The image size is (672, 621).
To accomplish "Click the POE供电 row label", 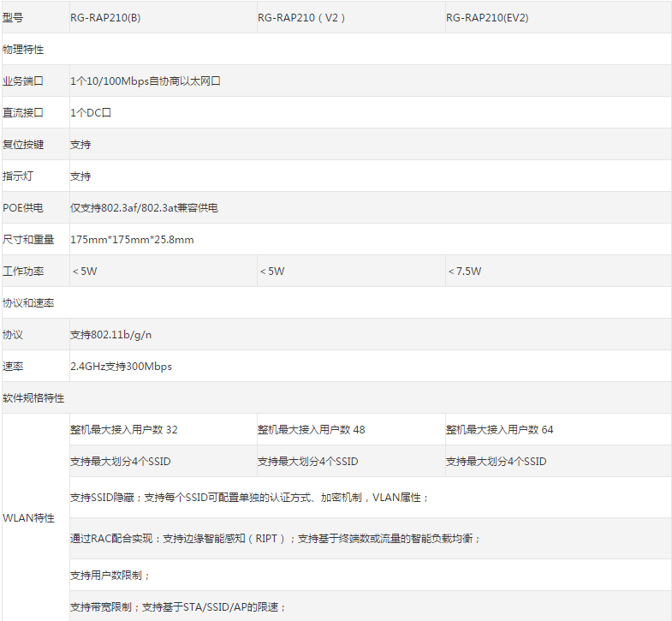I will [23, 208].
